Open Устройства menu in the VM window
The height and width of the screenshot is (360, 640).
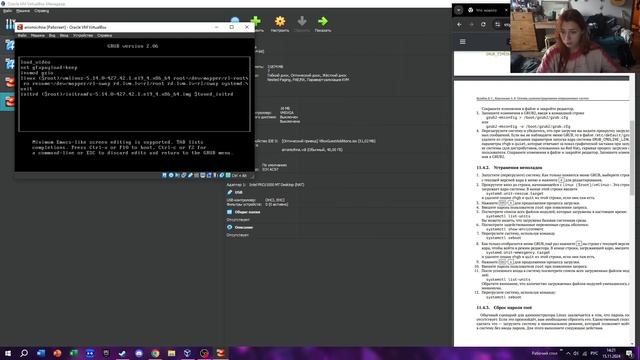coord(83,36)
